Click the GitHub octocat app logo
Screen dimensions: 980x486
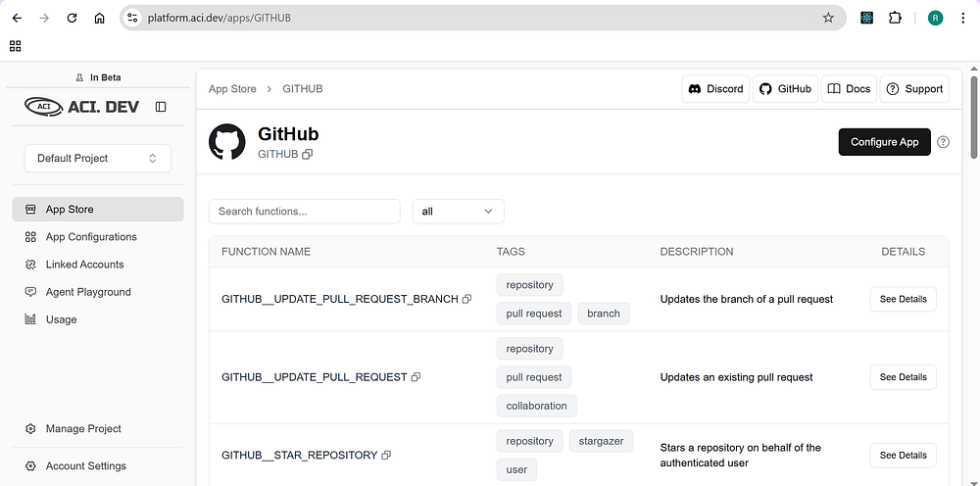tap(227, 142)
